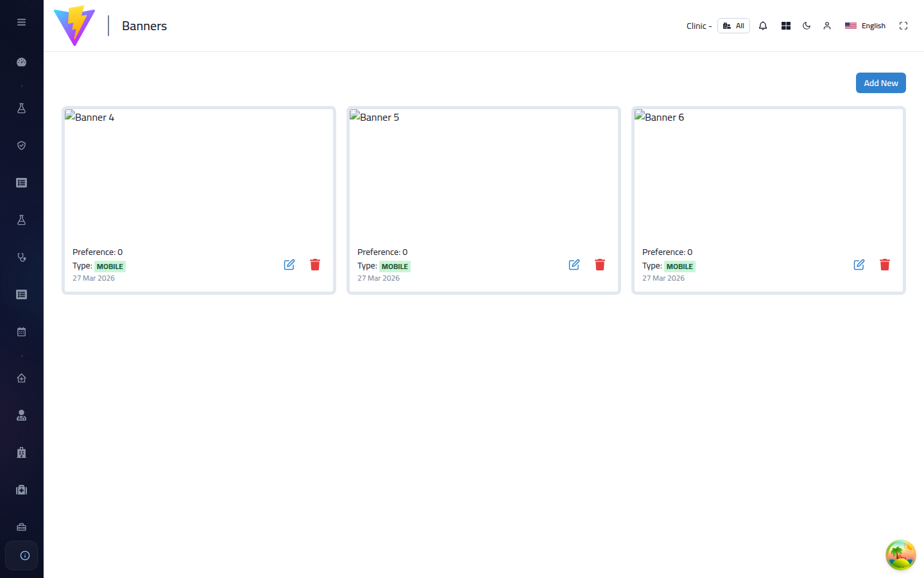Delete Banner 4 using the trash icon

point(315,265)
